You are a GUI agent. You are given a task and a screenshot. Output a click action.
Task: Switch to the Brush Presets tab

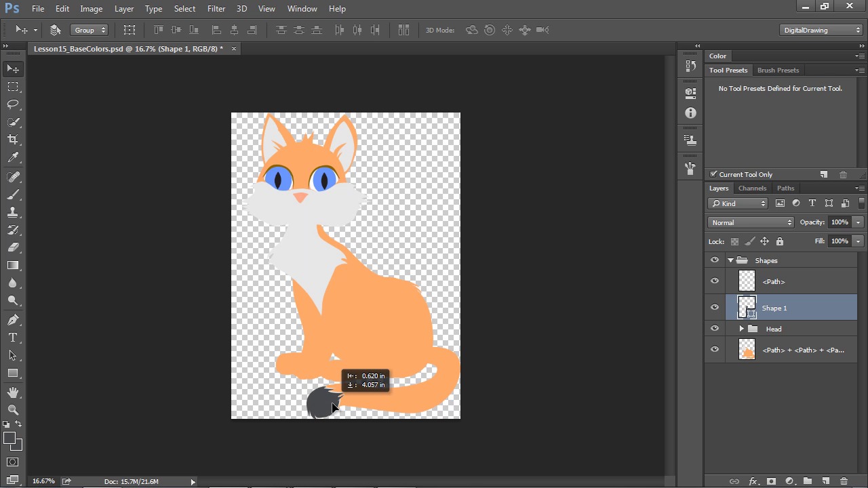[x=778, y=70]
